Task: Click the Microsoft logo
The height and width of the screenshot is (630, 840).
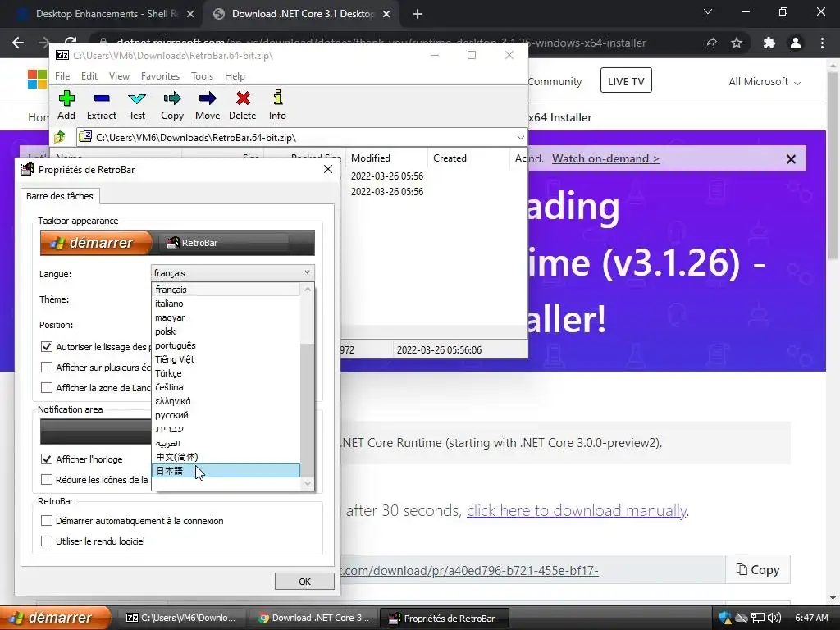Action: [x=38, y=80]
